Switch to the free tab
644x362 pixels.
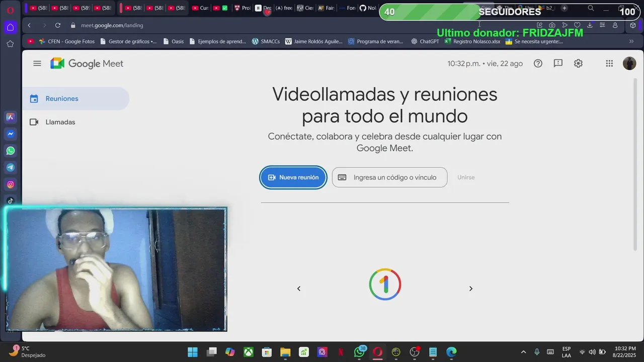pyautogui.click(x=284, y=8)
